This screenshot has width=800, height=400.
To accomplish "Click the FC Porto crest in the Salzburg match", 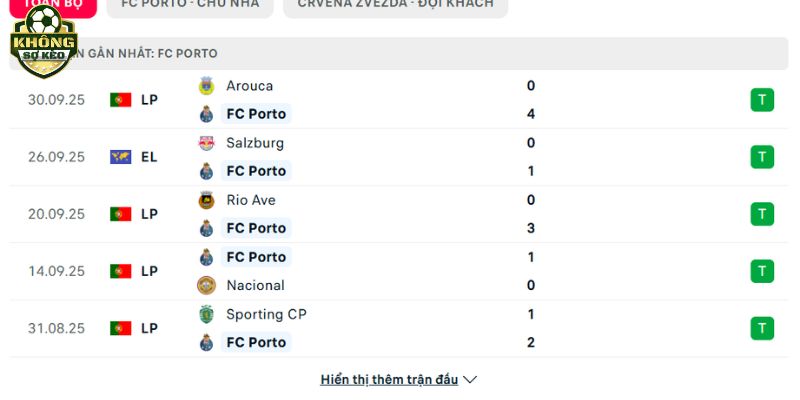I will point(207,171).
